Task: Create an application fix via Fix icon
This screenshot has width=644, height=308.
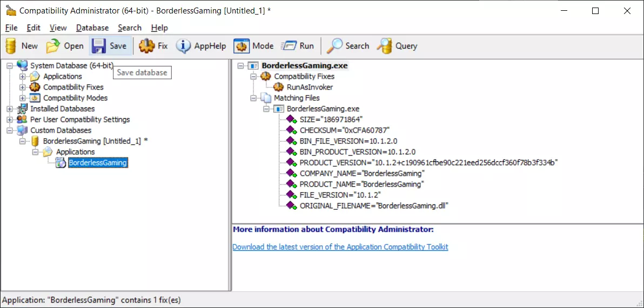Action: pos(146,46)
